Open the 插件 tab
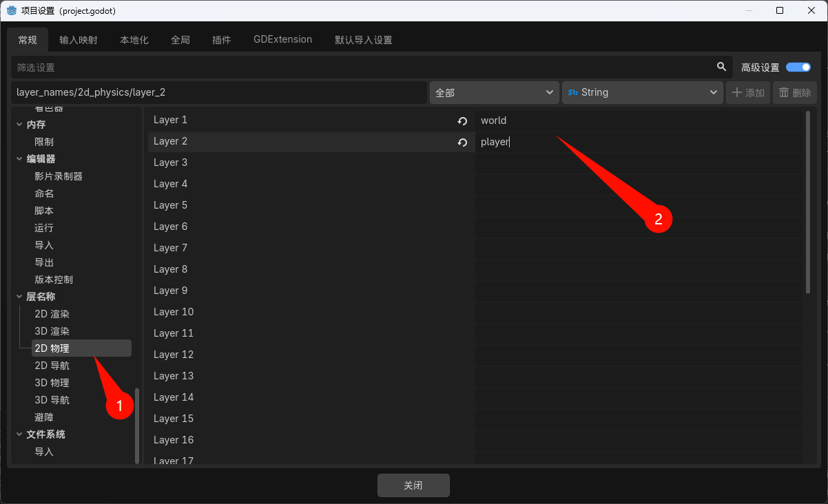This screenshot has height=504, width=828. click(x=222, y=40)
